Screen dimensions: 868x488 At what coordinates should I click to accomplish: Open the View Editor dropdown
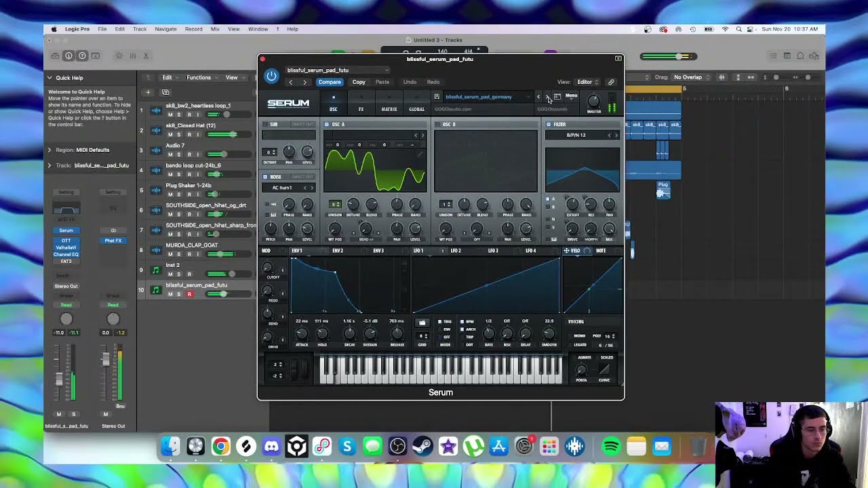(x=588, y=82)
